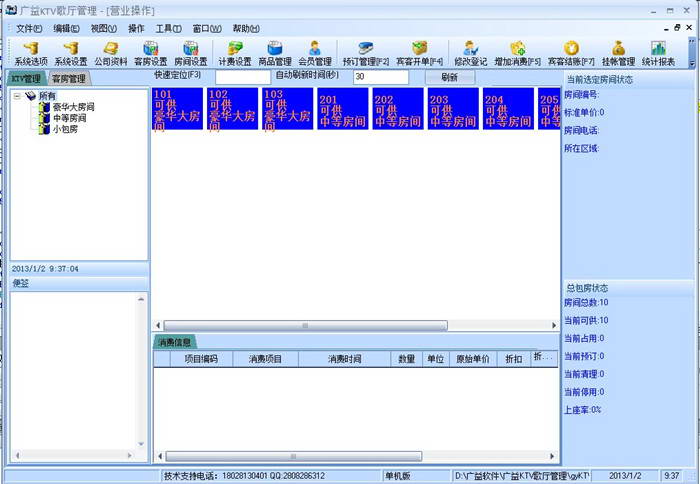Click left arrow of room panel scrollbar

click(158, 325)
